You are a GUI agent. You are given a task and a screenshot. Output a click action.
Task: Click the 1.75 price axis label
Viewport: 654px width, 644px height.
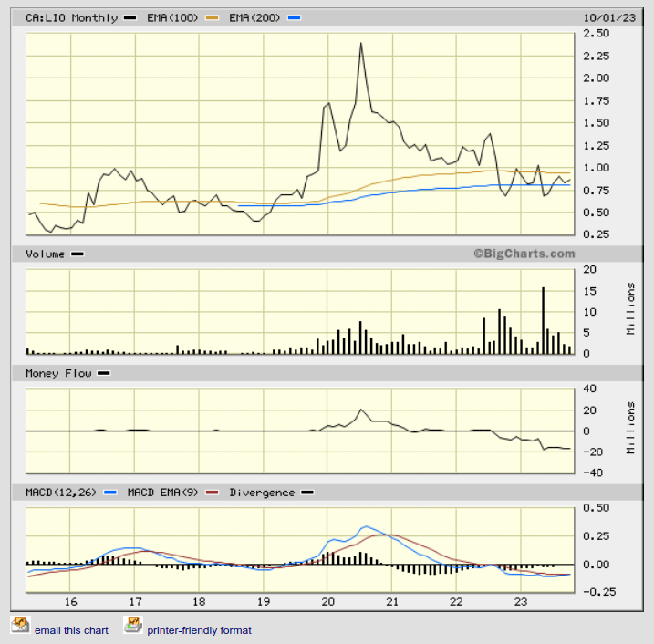tap(596, 101)
